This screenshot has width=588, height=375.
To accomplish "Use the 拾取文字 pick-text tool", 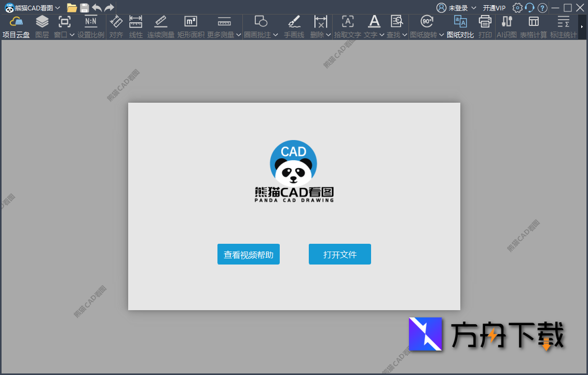I will pyautogui.click(x=347, y=26).
